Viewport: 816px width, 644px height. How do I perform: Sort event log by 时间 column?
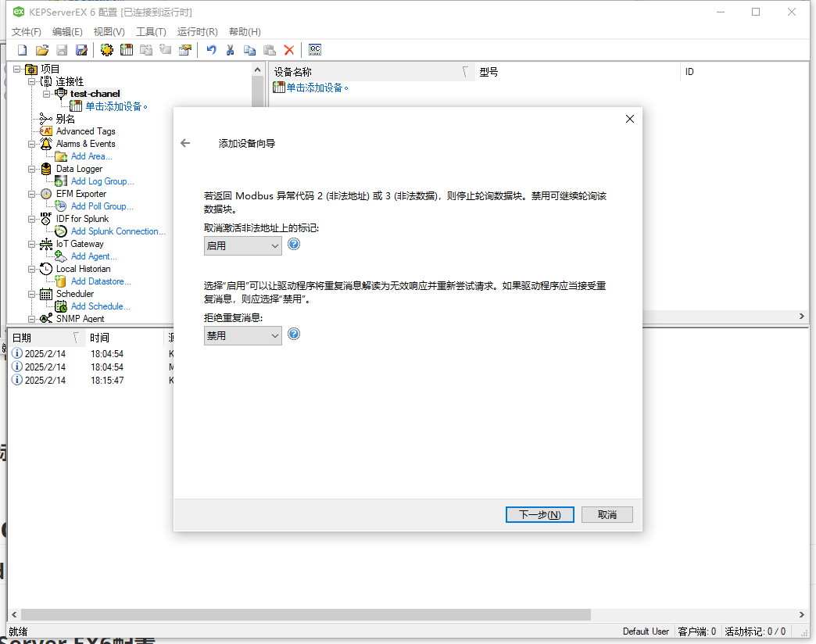point(124,338)
